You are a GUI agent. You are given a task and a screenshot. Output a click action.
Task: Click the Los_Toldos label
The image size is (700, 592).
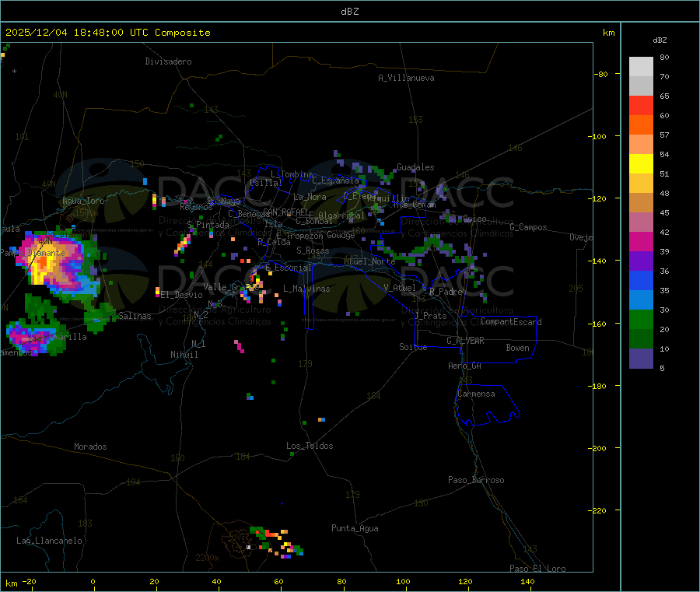pyautogui.click(x=310, y=446)
